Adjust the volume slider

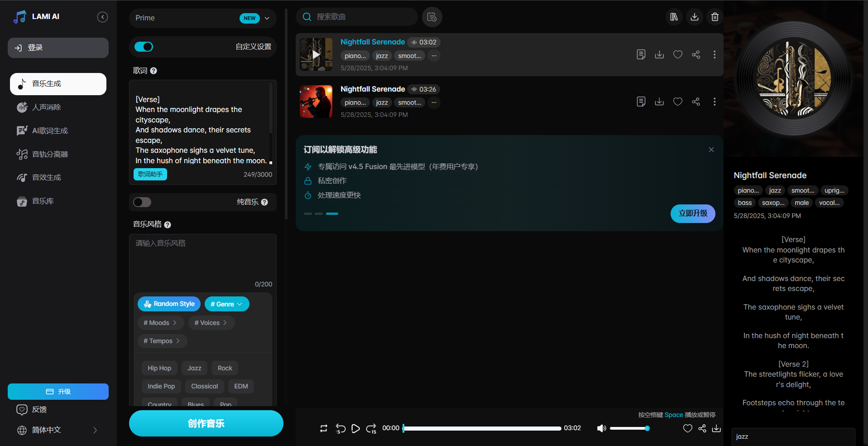(629, 428)
